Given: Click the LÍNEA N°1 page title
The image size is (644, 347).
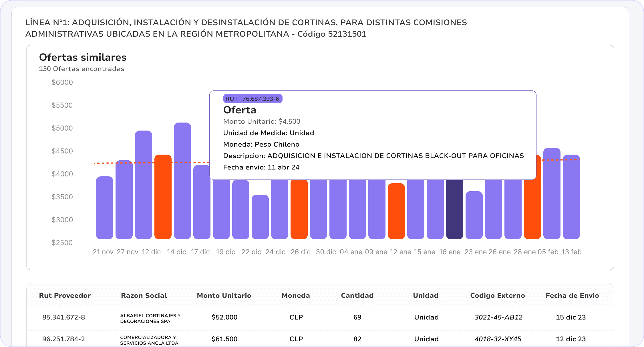Looking at the screenshot, I should pyautogui.click(x=246, y=28).
